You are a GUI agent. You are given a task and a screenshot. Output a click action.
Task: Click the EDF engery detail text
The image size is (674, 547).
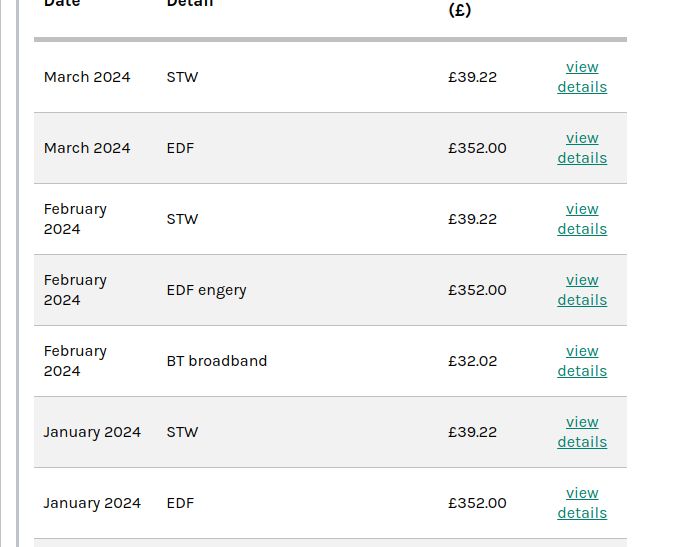pyautogui.click(x=206, y=290)
